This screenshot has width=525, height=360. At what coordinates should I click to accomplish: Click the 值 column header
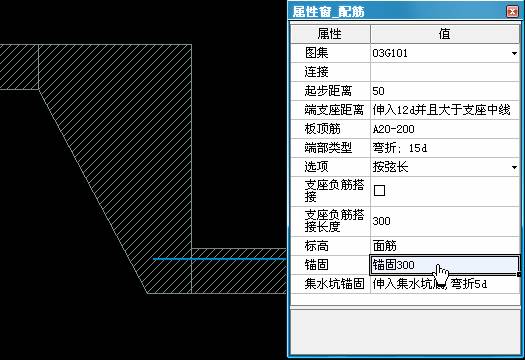tap(445, 34)
